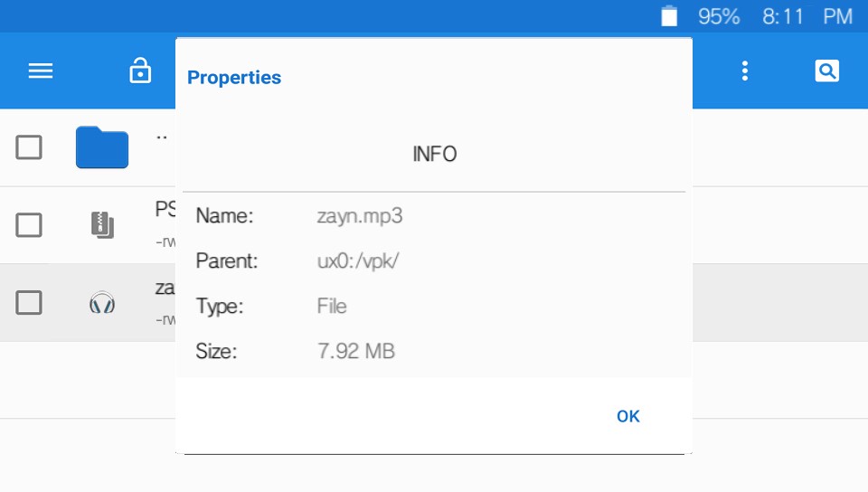Click the file name value zayn.mp3

point(359,216)
